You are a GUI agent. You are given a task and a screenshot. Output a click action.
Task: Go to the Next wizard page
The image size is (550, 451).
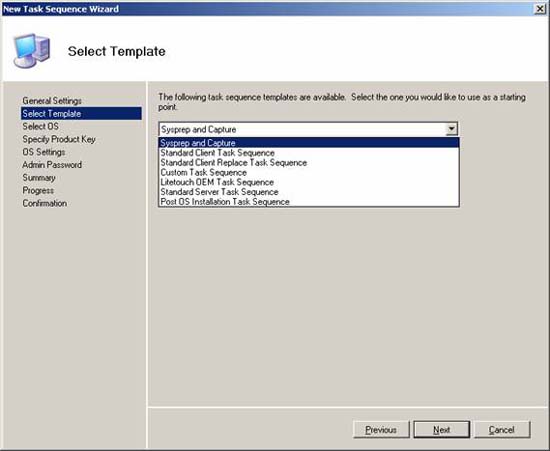pos(442,430)
